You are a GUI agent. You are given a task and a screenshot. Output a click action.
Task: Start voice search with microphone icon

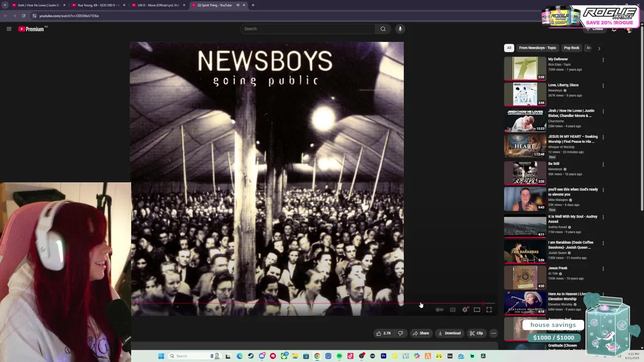pyautogui.click(x=400, y=29)
